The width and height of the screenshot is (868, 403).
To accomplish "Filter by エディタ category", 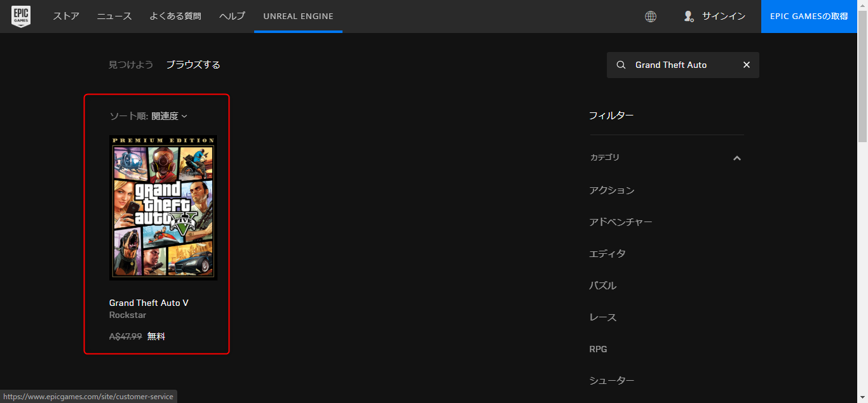I will coord(607,254).
